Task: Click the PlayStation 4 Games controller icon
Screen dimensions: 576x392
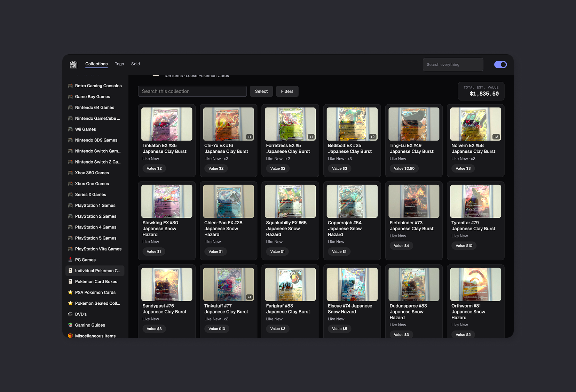Action: click(x=70, y=227)
